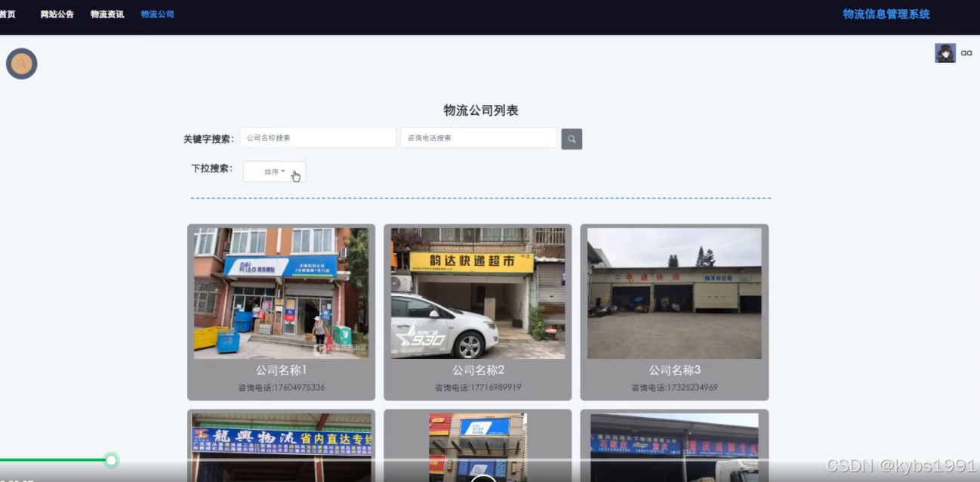The height and width of the screenshot is (482, 980).
Task: Click username aa beside the avatar
Action: [966, 53]
